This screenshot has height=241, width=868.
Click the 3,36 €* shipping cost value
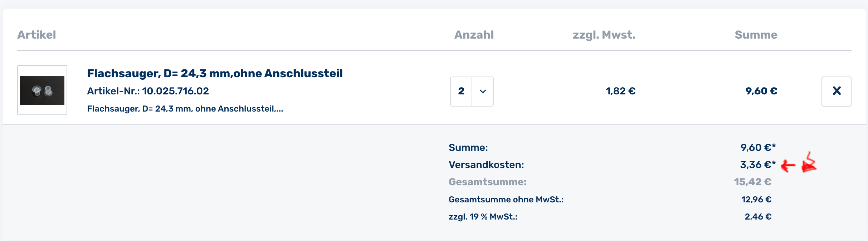[x=757, y=165]
